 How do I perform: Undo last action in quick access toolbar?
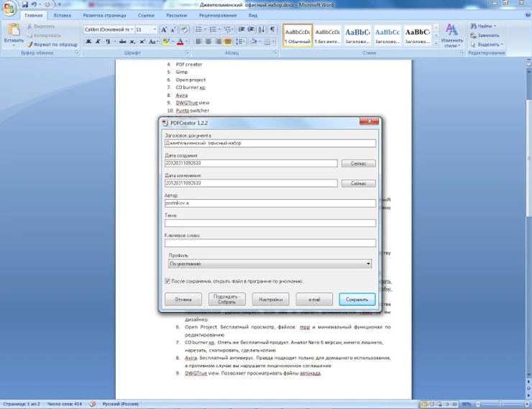[x=34, y=5]
